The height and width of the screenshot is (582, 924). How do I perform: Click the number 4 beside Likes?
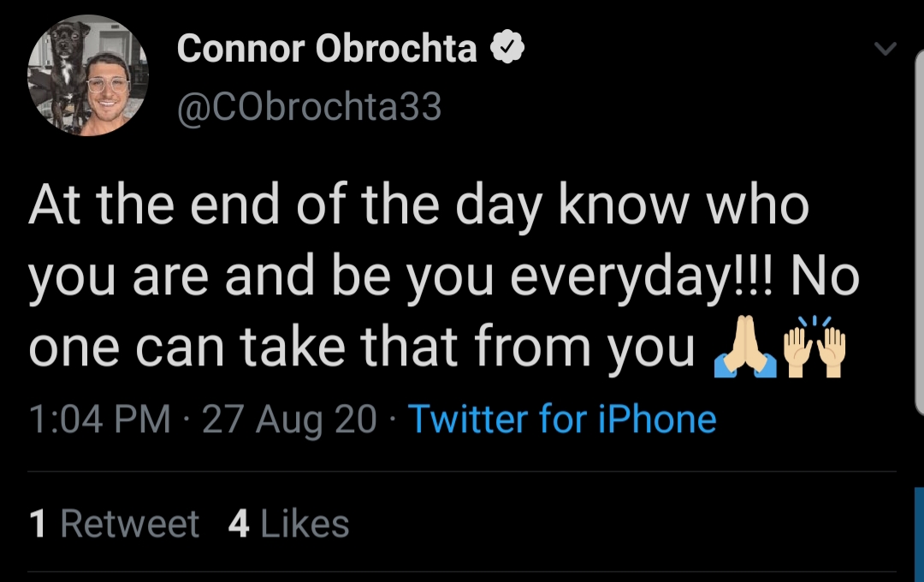[x=239, y=524]
